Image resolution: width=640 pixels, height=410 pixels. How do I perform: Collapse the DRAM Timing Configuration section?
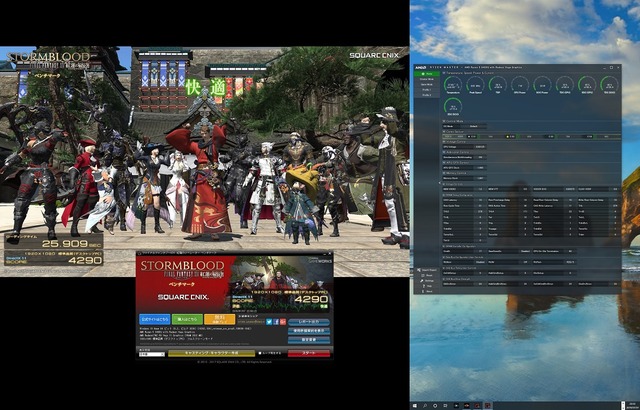[444, 195]
